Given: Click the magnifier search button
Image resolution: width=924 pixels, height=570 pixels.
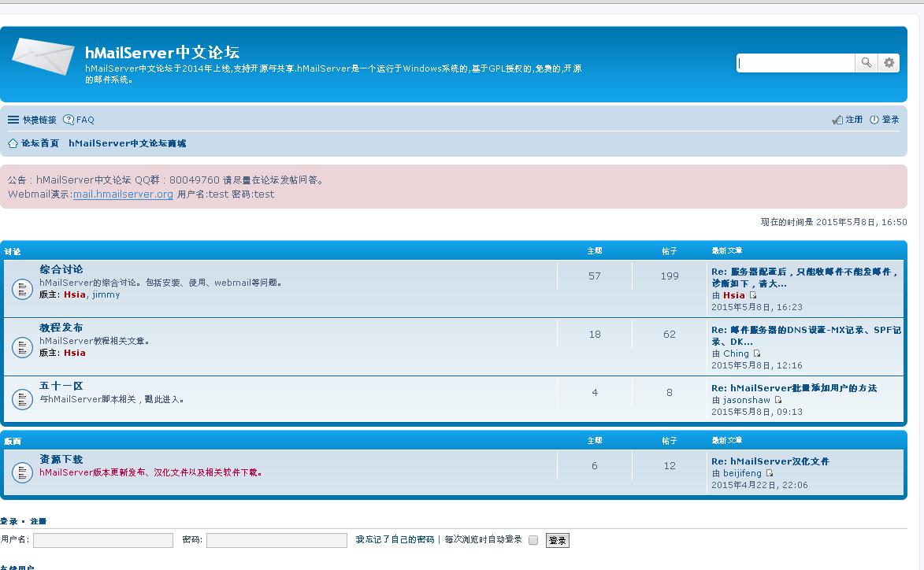Looking at the screenshot, I should click(x=866, y=62).
